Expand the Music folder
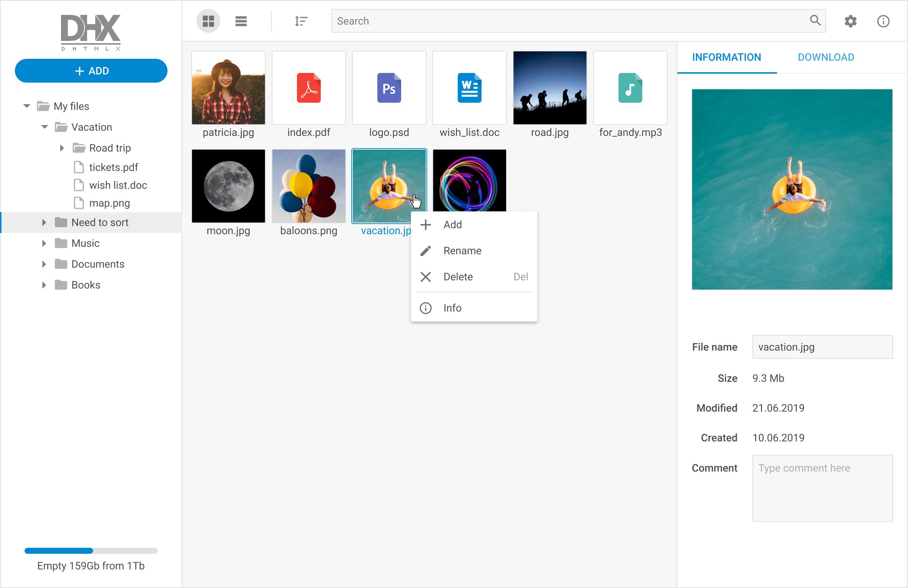The width and height of the screenshot is (908, 588). pos(44,243)
